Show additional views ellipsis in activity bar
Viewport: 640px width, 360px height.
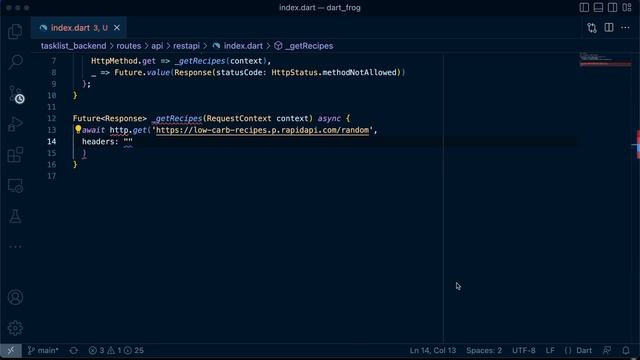click(x=15, y=247)
